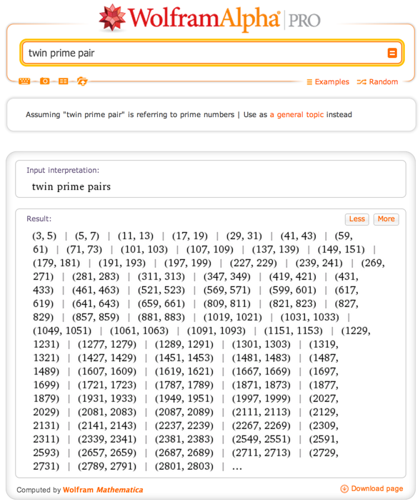Image resolution: width=420 pixels, height=504 pixels.
Task: Open the extended keyboard icon
Action: pyautogui.click(x=24, y=81)
